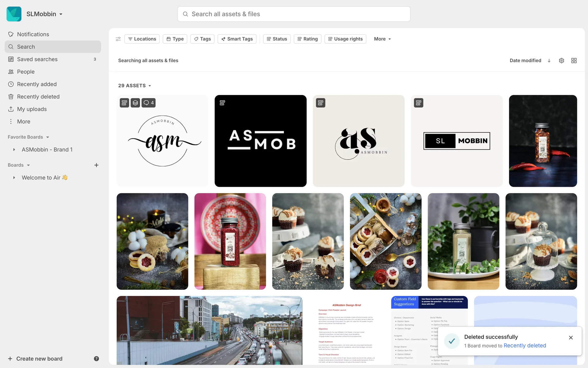The image size is (588, 368).
Task: Open view settings gear icon
Action: [x=561, y=61]
